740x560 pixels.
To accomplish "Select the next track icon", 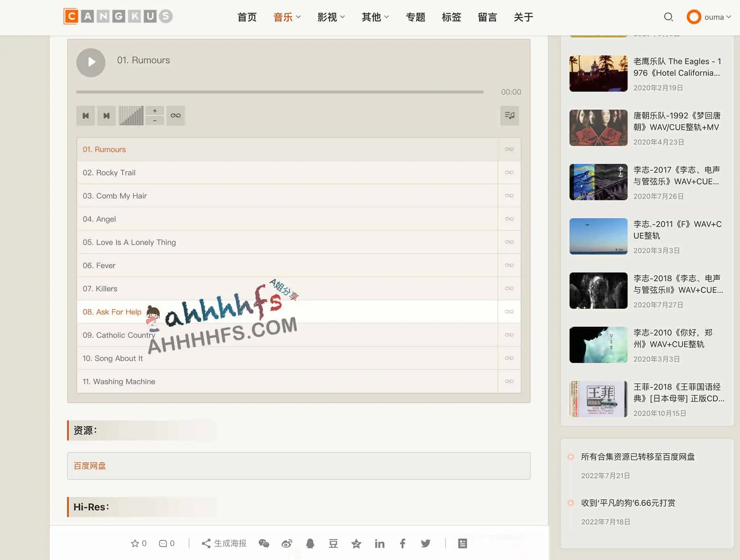I will coord(106,116).
